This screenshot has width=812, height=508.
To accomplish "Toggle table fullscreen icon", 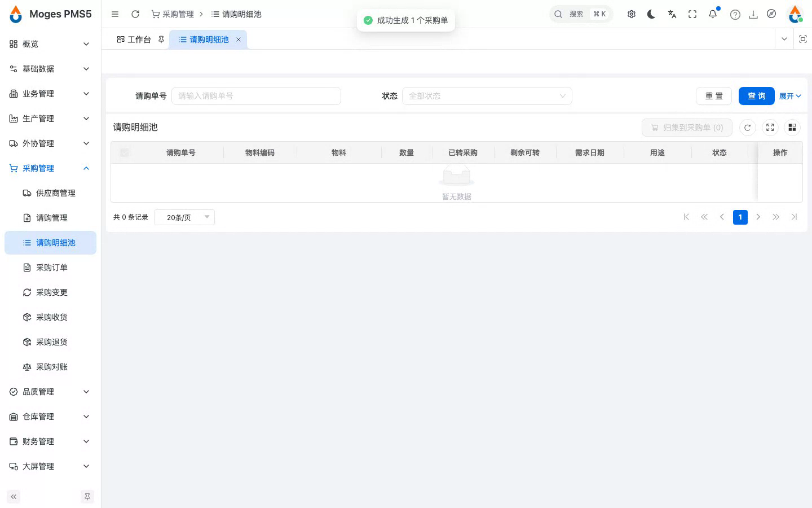I will coord(770,128).
